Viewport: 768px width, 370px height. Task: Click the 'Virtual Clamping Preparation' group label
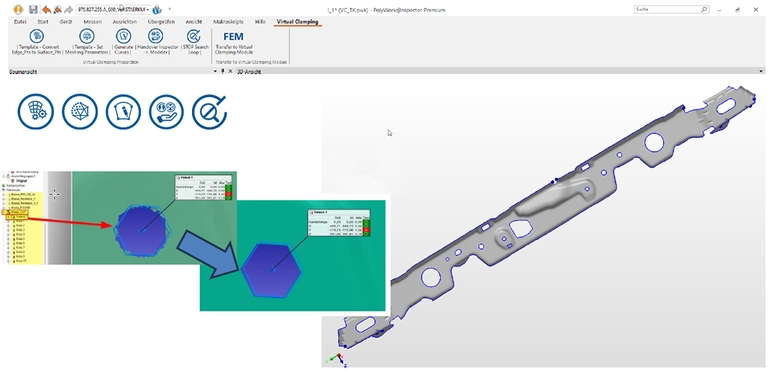pyautogui.click(x=111, y=62)
